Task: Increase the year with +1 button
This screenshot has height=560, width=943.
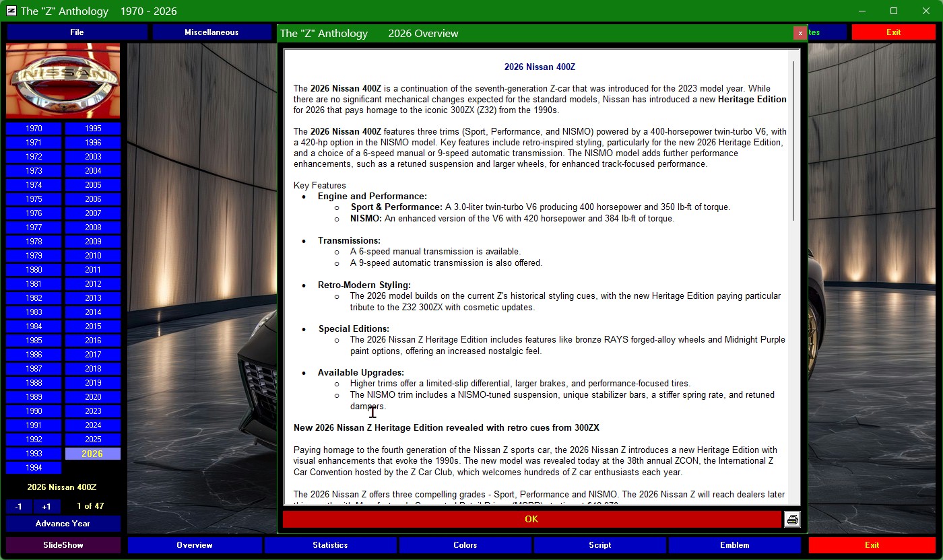Action: point(46,506)
